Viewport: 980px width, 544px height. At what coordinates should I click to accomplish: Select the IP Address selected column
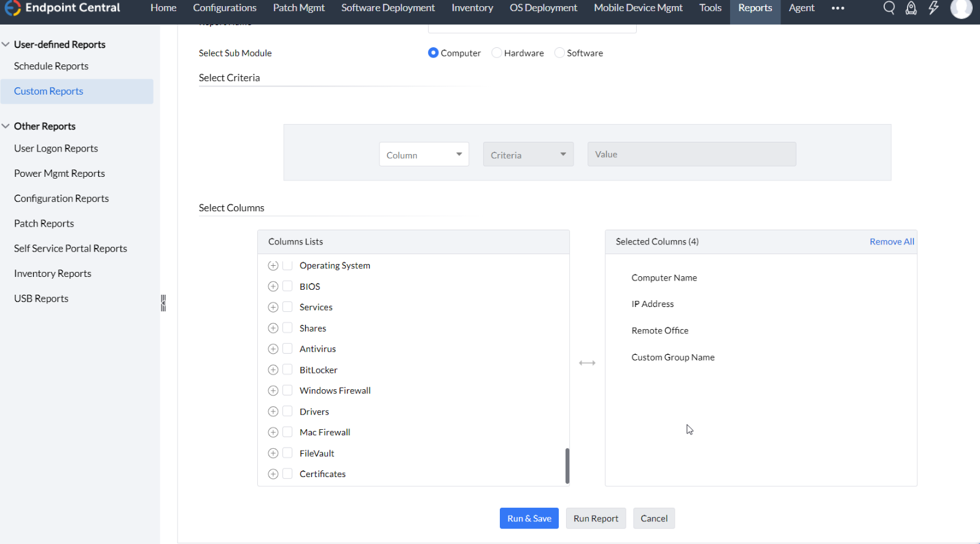pos(653,304)
